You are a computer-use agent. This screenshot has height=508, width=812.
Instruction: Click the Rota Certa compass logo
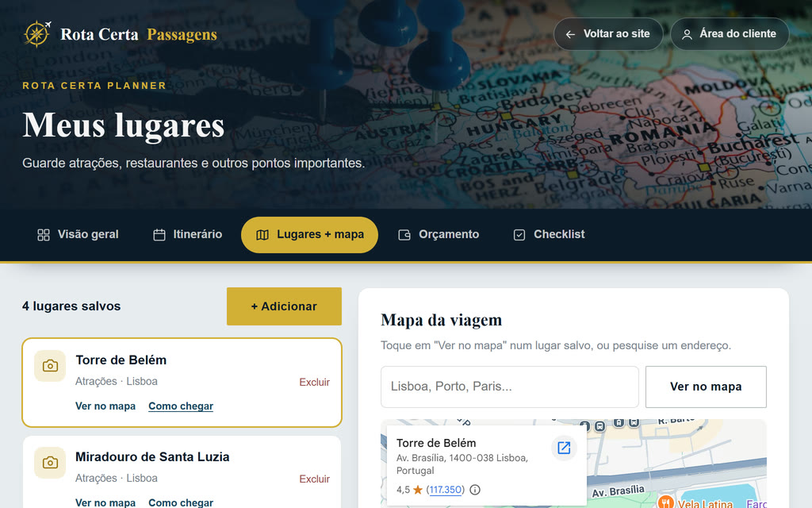[37, 34]
